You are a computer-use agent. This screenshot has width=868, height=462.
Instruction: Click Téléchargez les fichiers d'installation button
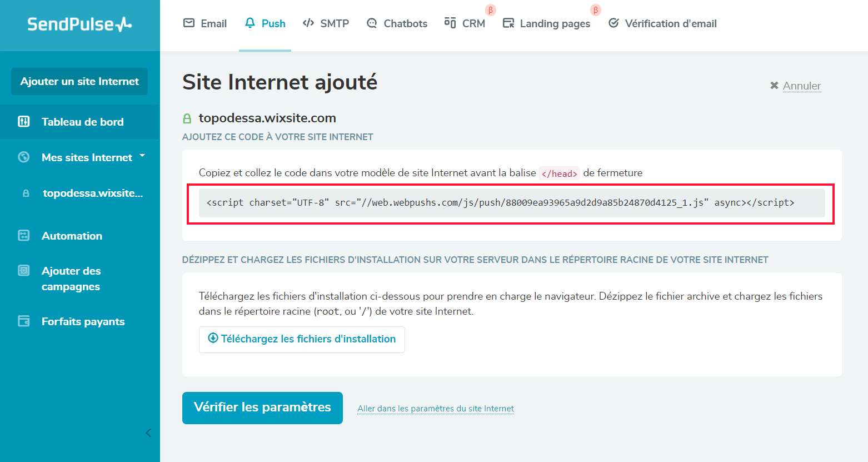[302, 339]
